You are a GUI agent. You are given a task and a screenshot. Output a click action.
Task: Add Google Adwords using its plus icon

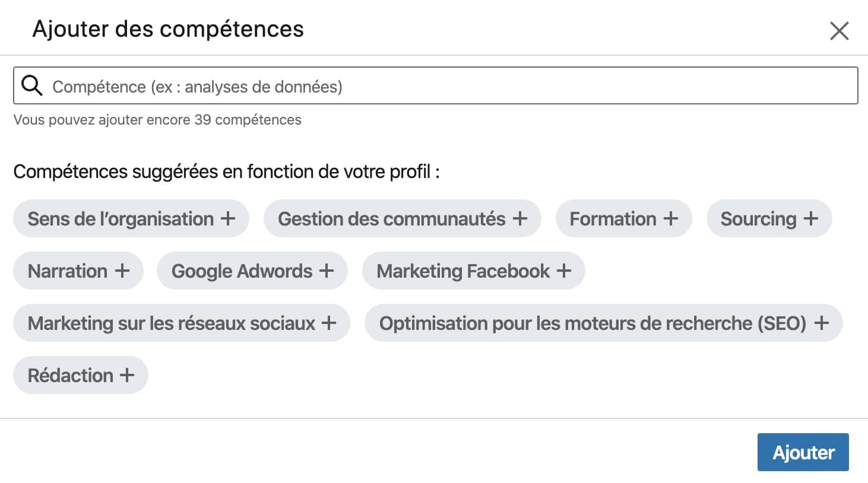[x=327, y=271]
